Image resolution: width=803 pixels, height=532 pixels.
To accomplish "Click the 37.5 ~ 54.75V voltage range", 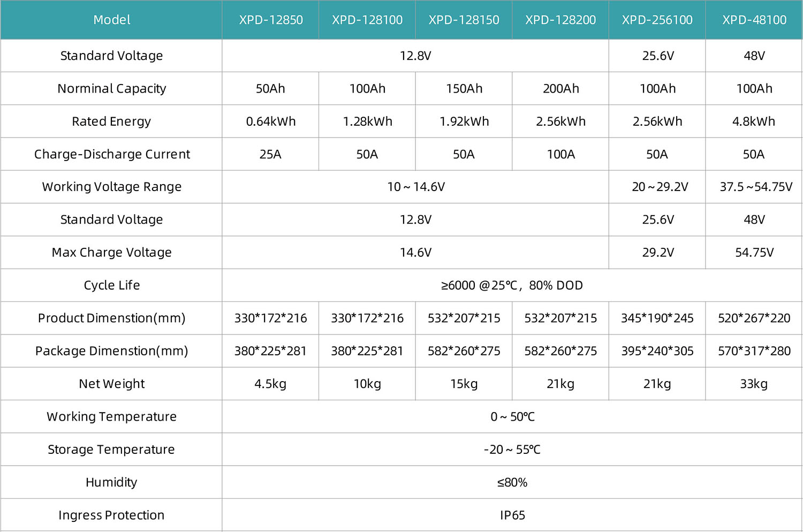I will pos(755,187).
